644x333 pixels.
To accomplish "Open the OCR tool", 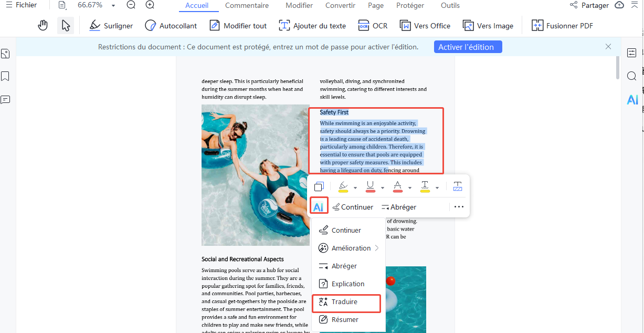I will (x=373, y=25).
